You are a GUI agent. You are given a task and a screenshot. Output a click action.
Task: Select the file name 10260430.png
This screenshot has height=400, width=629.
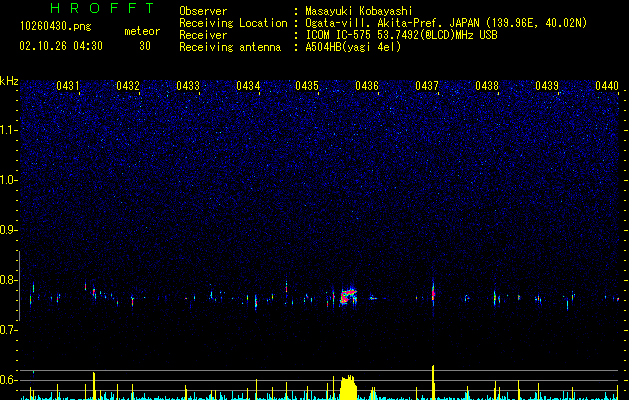click(56, 27)
